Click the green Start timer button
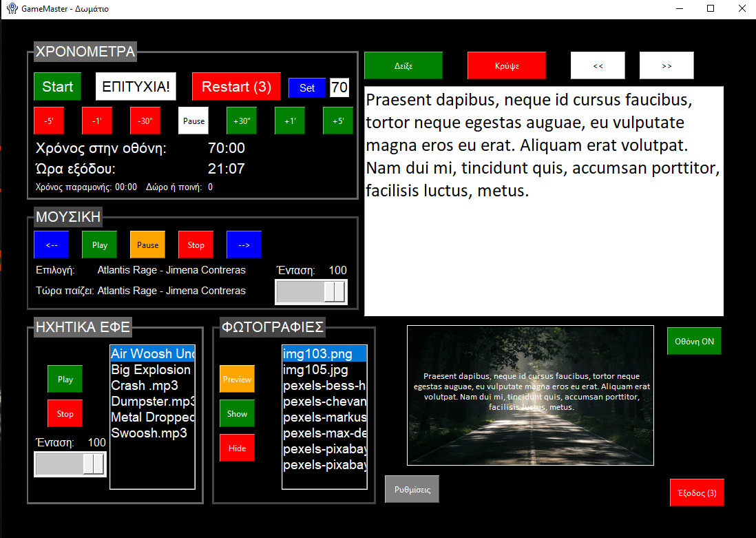The height and width of the screenshot is (538, 756). pos(57,87)
